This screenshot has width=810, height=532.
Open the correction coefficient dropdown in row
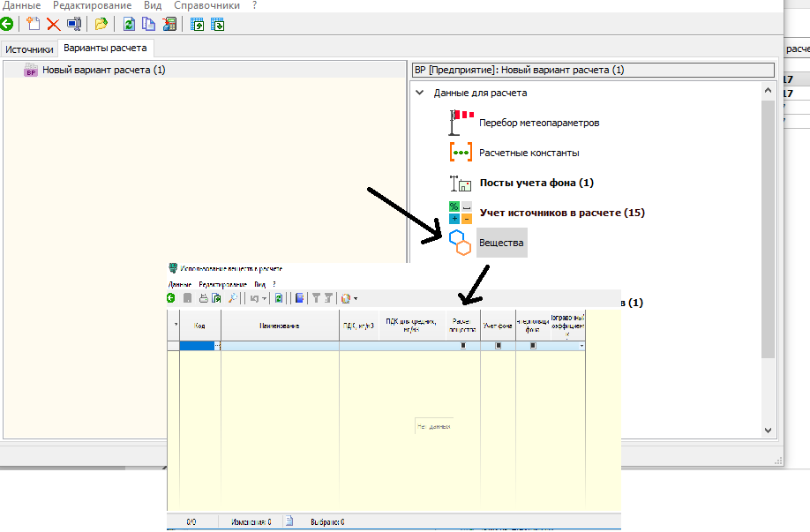pos(581,347)
